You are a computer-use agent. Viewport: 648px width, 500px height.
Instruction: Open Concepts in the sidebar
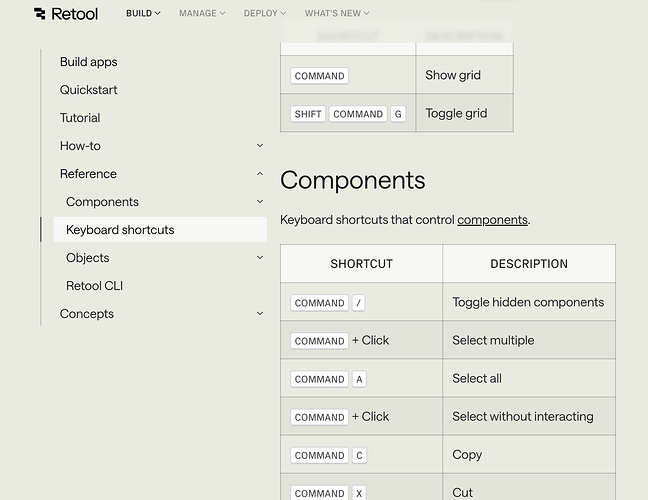click(86, 314)
